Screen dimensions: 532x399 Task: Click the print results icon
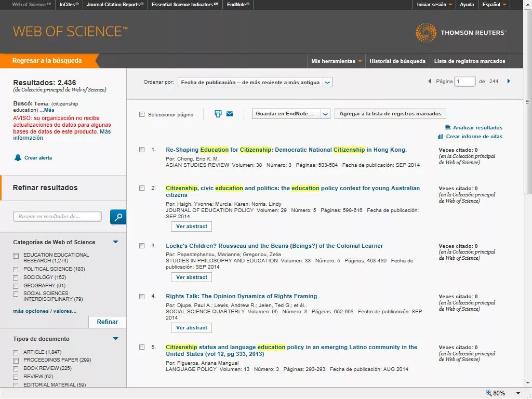tap(218, 114)
